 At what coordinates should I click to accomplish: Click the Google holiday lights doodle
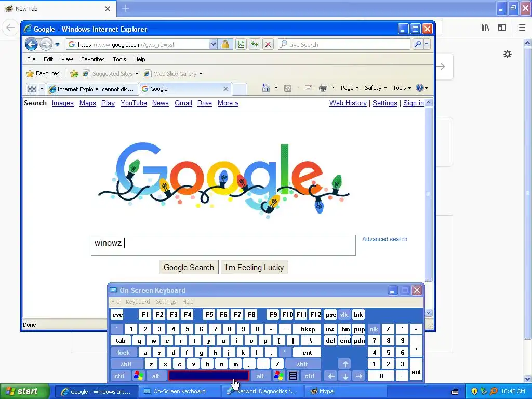click(x=224, y=180)
